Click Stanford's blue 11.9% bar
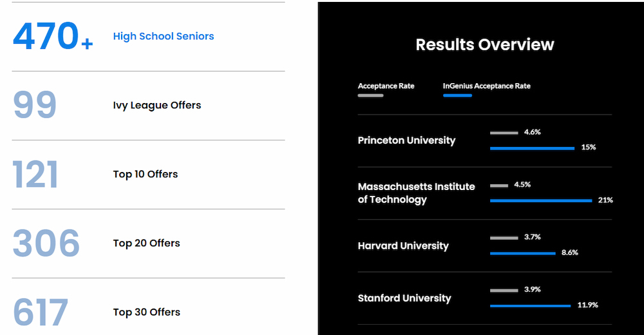Viewport: 644px width, 335px height. click(x=530, y=305)
